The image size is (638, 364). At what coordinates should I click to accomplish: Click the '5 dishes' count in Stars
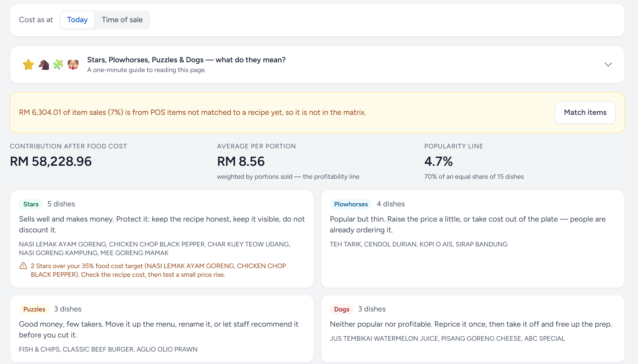click(x=61, y=204)
